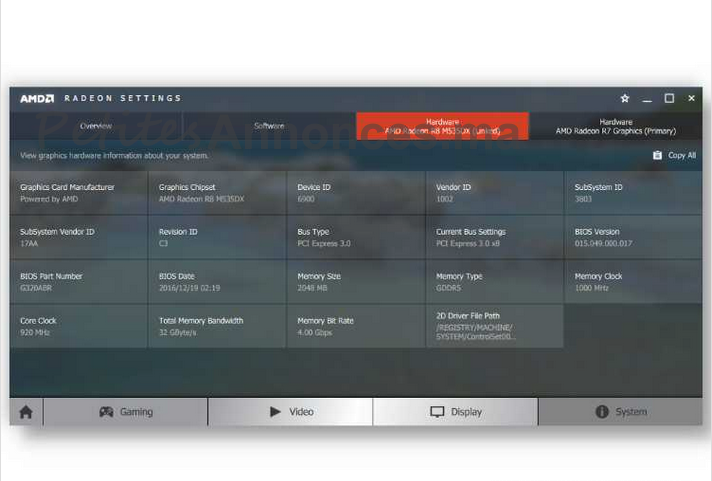The height and width of the screenshot is (481, 712).
Task: Select Hardware AMD Radeon R8 M535DX tab
Action: pos(443,126)
